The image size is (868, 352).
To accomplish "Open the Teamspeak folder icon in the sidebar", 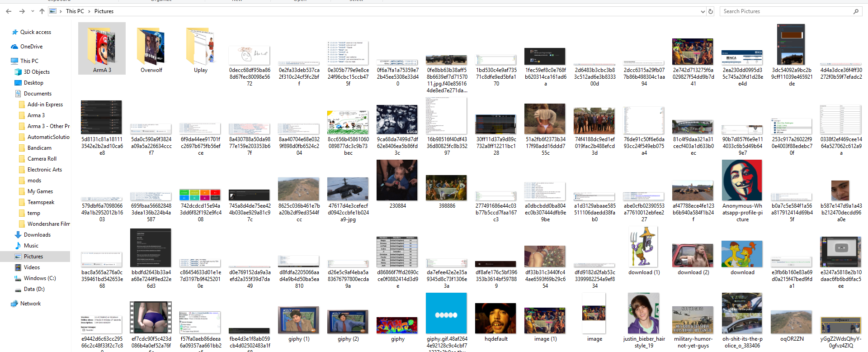I will [22, 202].
